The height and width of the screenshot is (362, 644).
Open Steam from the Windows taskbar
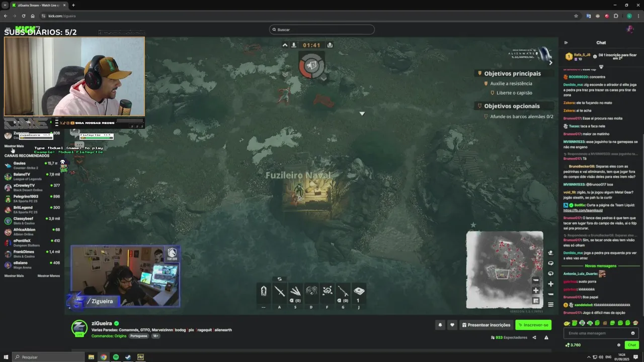pos(128,357)
